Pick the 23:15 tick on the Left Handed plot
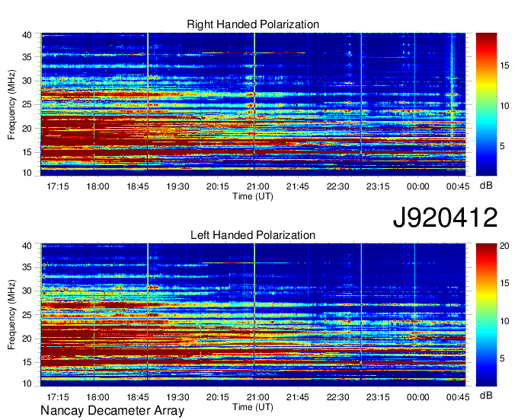 pos(378,397)
